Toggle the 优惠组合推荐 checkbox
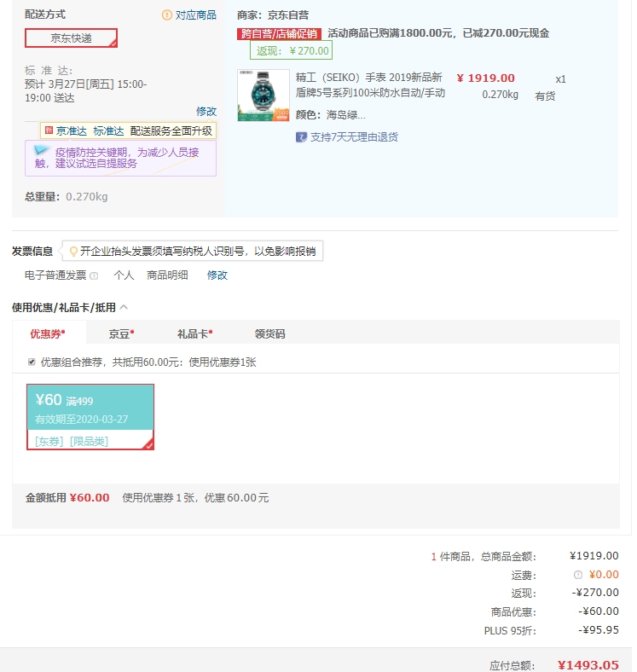Image resolution: width=637 pixels, height=672 pixels. click(x=32, y=362)
